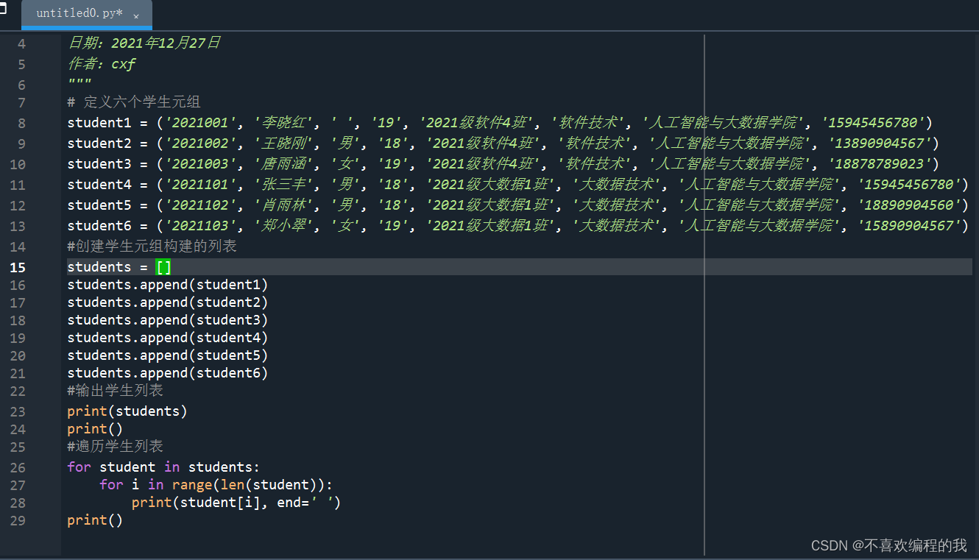979x560 pixels.
Task: Click line number 11 in the gutter
Action: (18, 185)
